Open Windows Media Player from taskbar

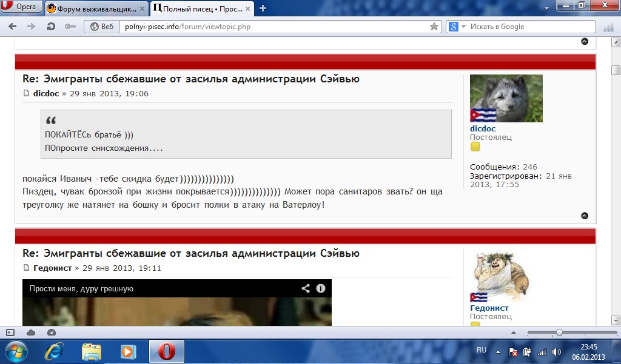point(129,351)
